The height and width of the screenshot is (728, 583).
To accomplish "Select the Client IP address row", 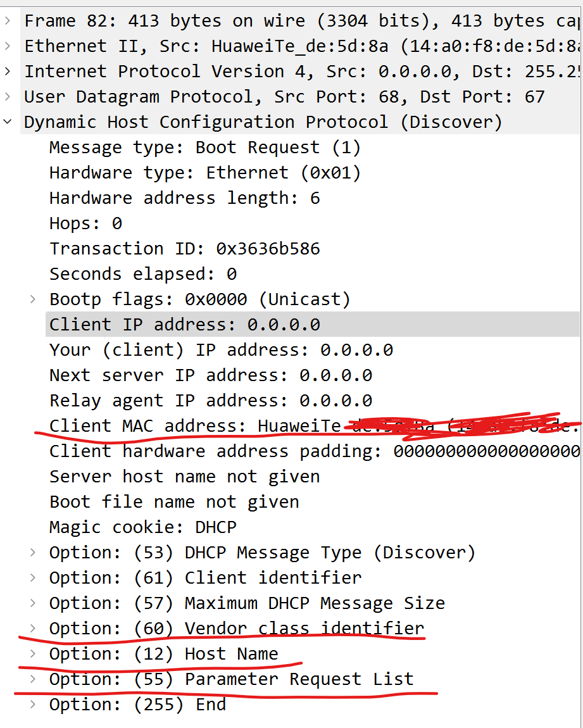I will point(185,325).
